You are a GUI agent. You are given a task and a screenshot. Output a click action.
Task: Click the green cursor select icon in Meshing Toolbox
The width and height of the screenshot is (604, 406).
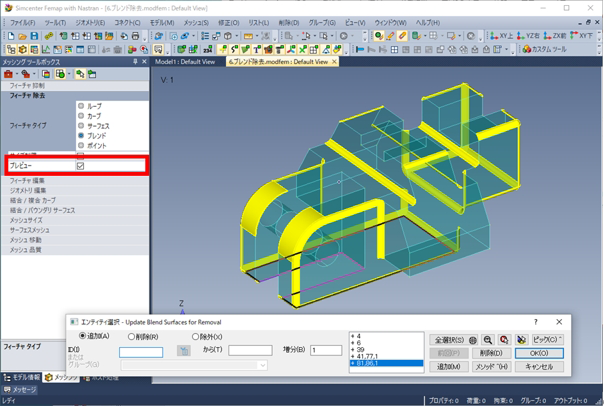[80, 74]
